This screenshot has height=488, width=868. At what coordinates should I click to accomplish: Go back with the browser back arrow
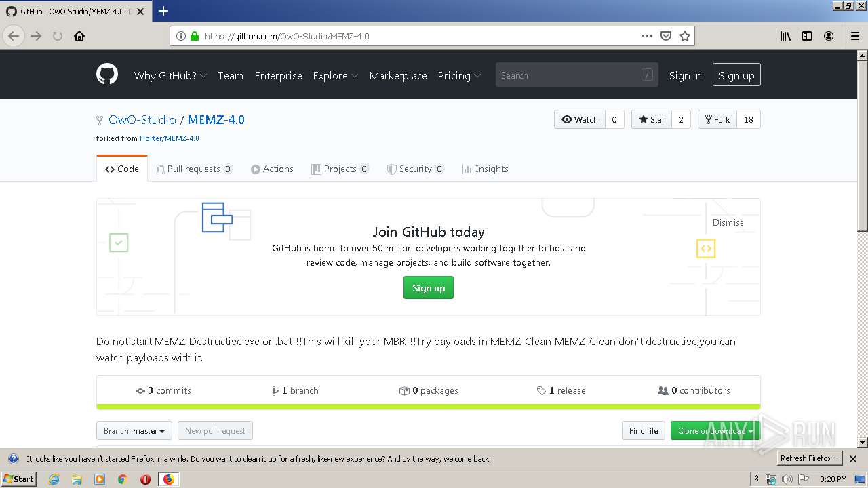pyautogui.click(x=14, y=36)
